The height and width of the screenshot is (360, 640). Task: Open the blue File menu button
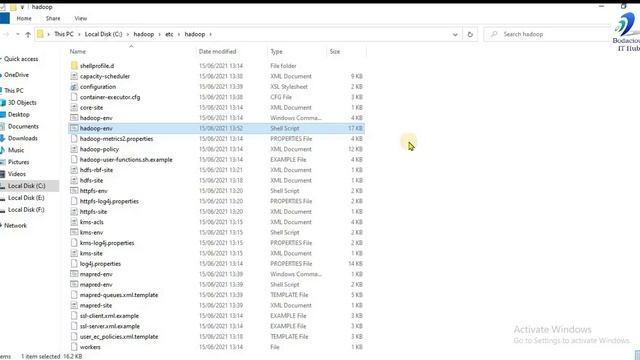click(4, 18)
